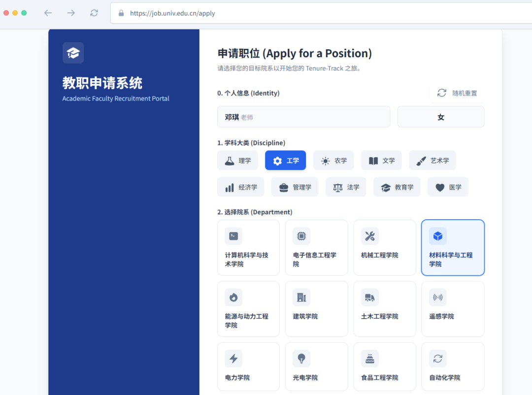Click the browser forward arrow
532x395 pixels.
(x=71, y=13)
